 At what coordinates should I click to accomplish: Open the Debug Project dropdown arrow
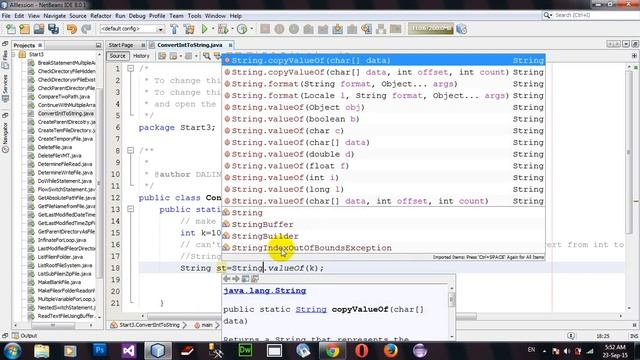[x=232, y=29]
